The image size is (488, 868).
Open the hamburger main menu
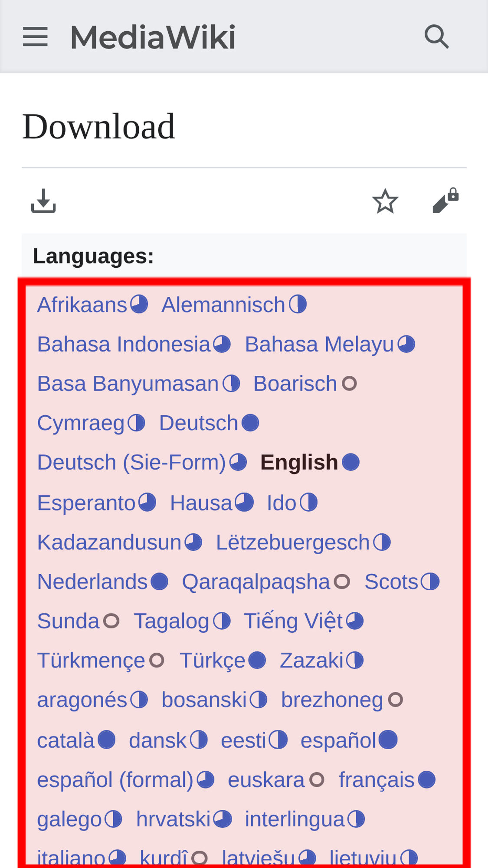point(35,36)
